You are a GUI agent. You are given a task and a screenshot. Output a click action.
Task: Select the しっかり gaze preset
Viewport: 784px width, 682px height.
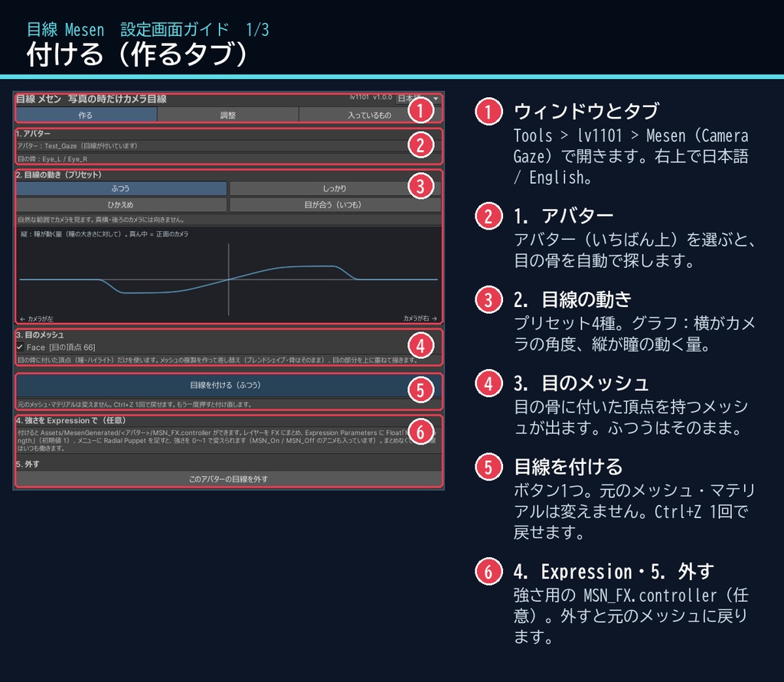point(335,188)
